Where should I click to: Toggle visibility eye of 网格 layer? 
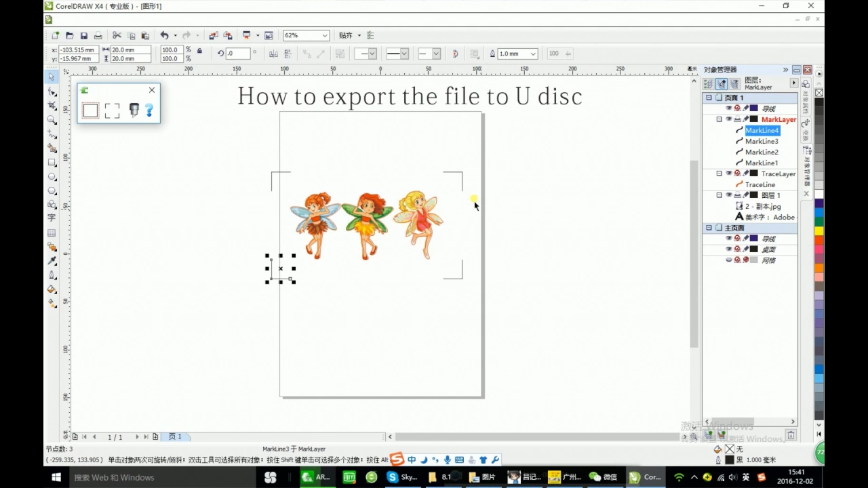[x=729, y=260]
